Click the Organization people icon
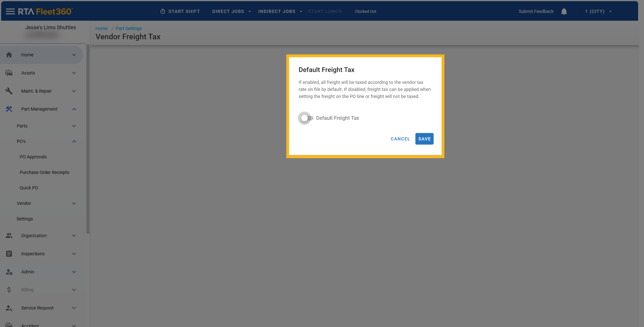 click(9, 235)
